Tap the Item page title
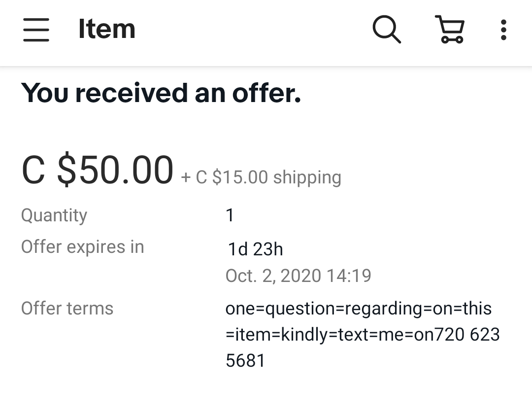532x418 pixels. coord(106,29)
